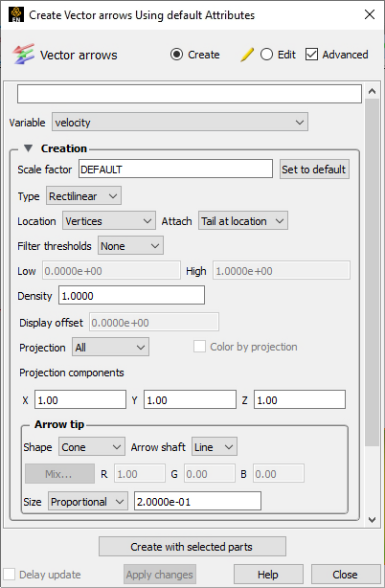Open the Location Vertices dropdown

pyautogui.click(x=109, y=221)
